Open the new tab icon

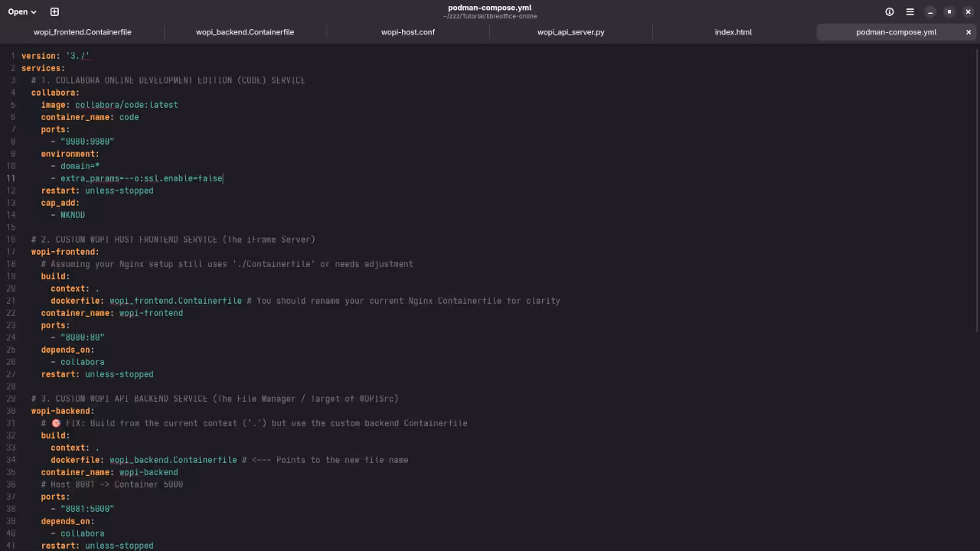54,11
